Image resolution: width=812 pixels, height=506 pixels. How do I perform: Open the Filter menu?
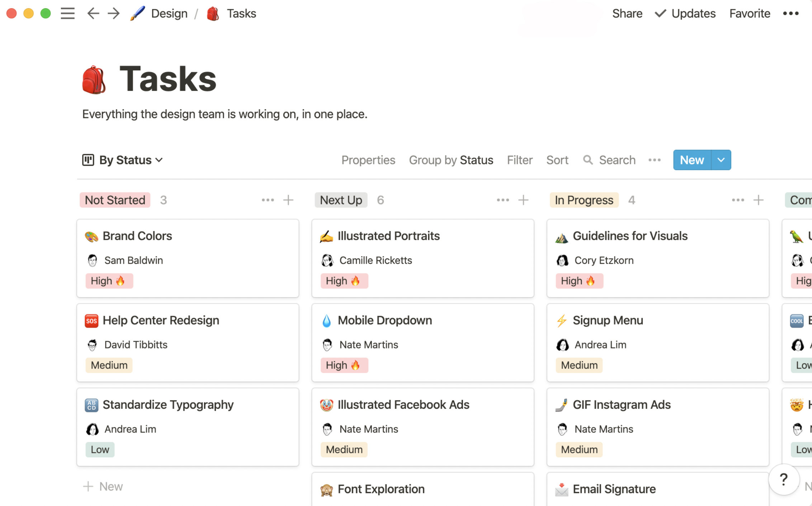pos(519,160)
